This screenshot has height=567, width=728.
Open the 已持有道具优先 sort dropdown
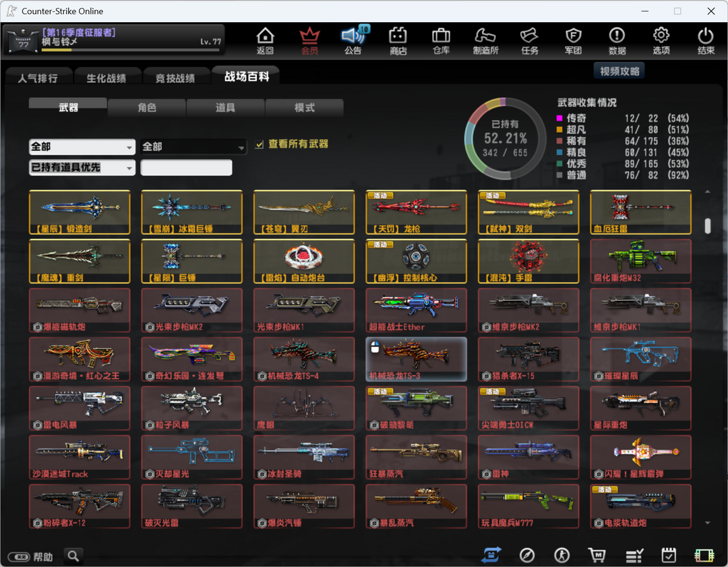tap(82, 168)
